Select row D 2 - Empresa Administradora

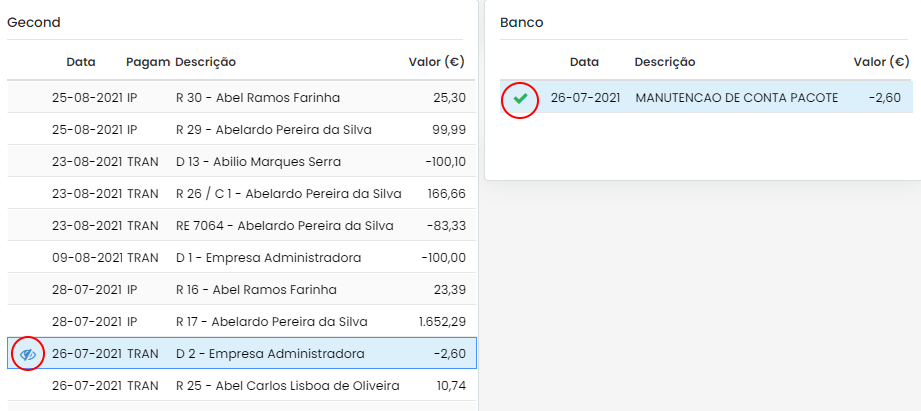point(242,353)
